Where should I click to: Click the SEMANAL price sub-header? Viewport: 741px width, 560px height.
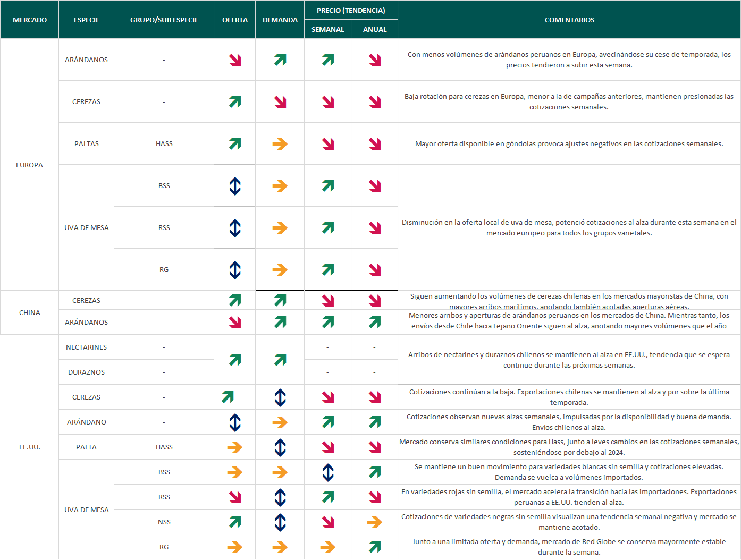coord(327,29)
